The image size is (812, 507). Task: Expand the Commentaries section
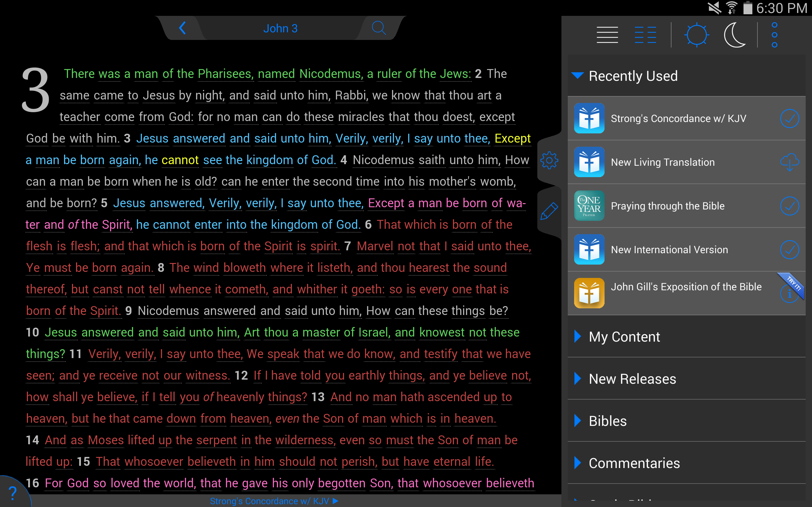coord(633,463)
